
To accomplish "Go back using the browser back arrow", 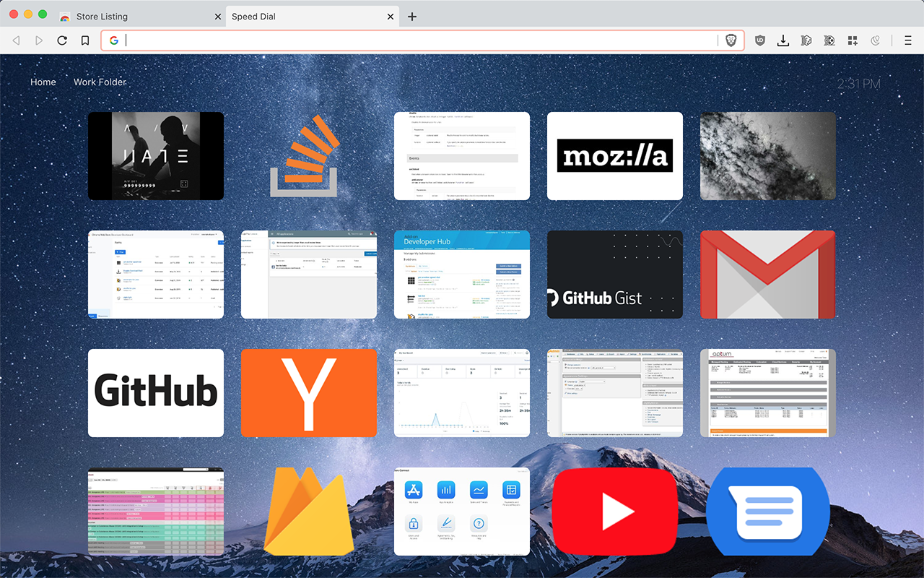I will click(16, 40).
